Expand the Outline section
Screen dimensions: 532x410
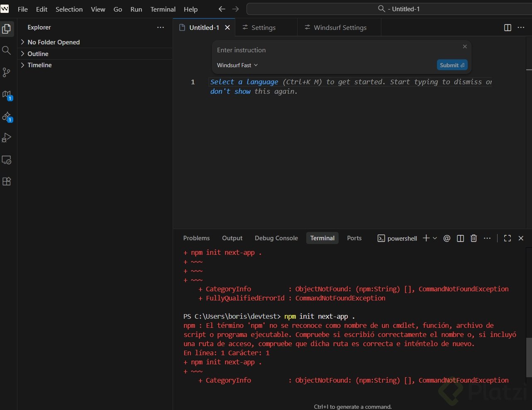tap(38, 54)
